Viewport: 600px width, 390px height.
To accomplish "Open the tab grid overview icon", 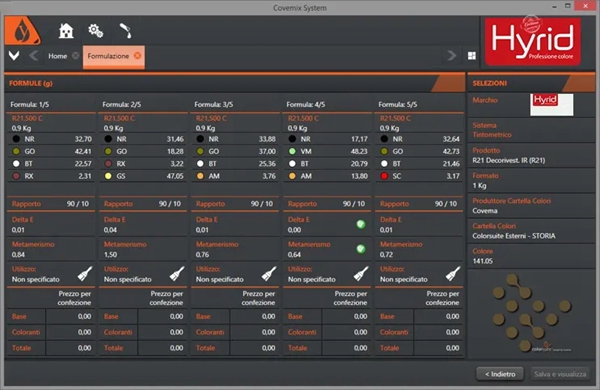I will 472,56.
